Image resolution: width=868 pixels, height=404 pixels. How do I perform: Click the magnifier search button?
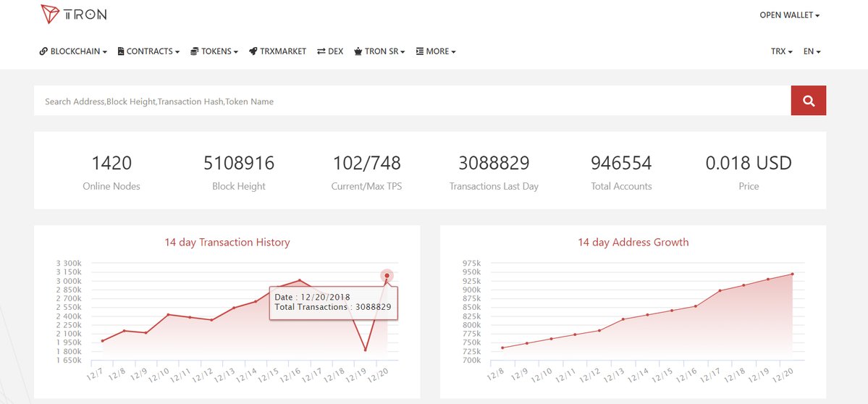[x=808, y=101]
